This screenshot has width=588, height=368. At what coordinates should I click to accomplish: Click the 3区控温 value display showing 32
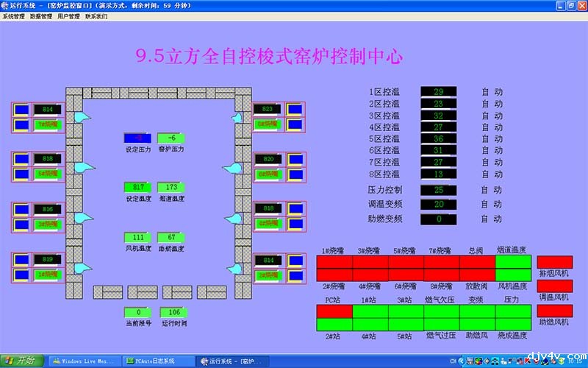438,116
